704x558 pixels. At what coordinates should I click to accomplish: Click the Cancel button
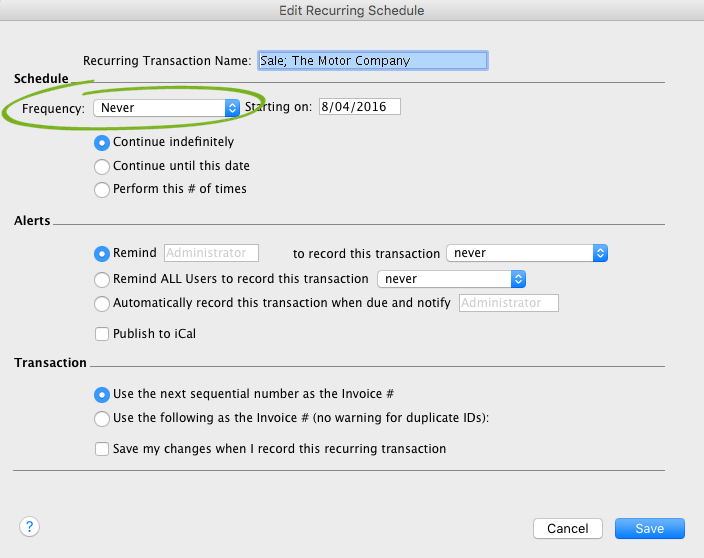568,528
